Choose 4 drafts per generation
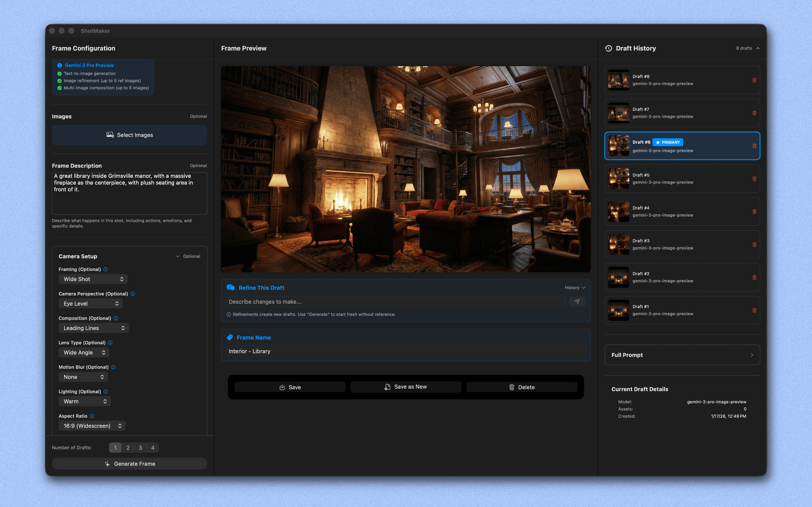The image size is (812, 507). coord(153,447)
